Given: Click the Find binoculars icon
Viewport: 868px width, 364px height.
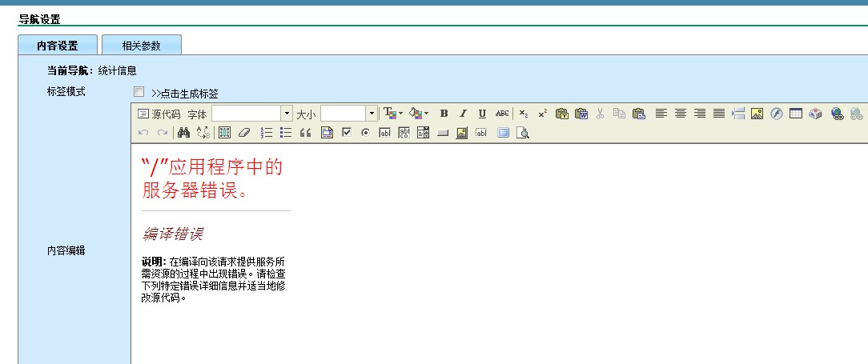Looking at the screenshot, I should coord(183,133).
